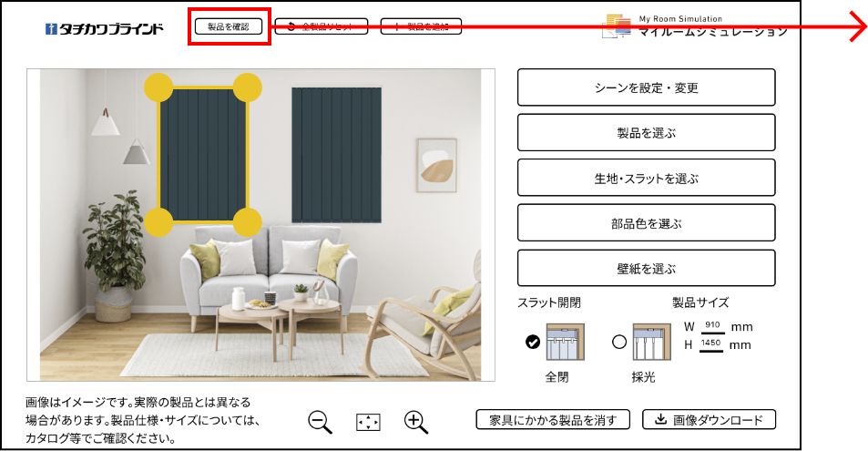The width and height of the screenshot is (868, 451).
Task: Click the My Room Simulation logo icon
Action: pyautogui.click(x=618, y=26)
